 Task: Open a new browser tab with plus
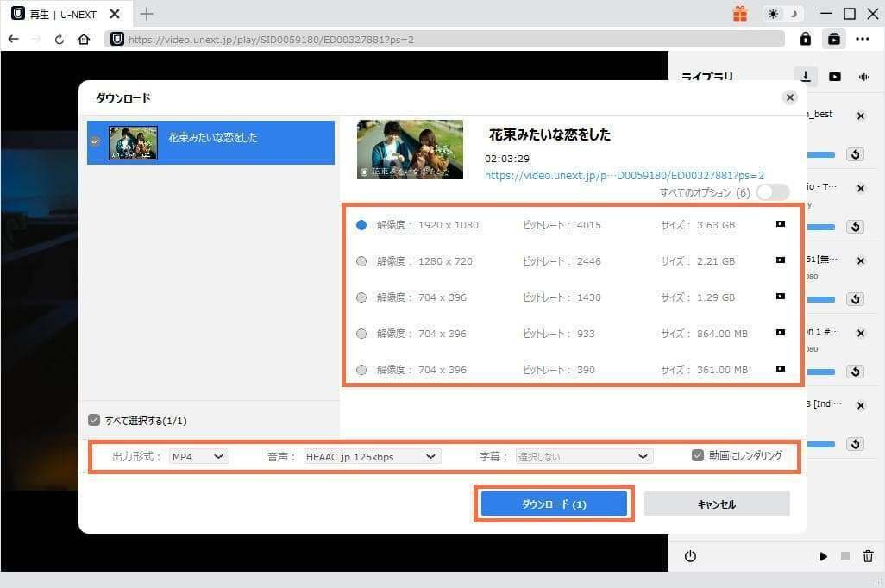pyautogui.click(x=146, y=14)
